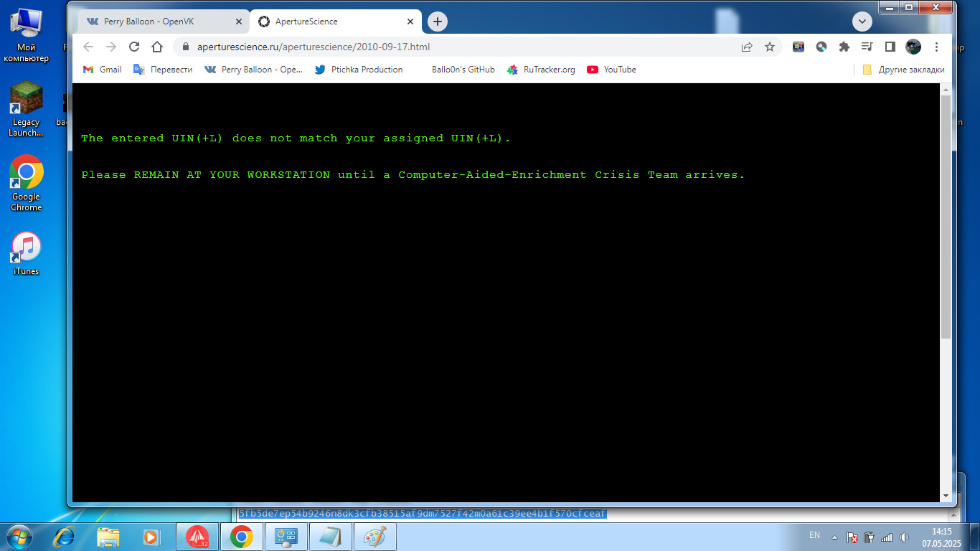
Task: Open the Chrome three-dot menu
Action: [936, 47]
